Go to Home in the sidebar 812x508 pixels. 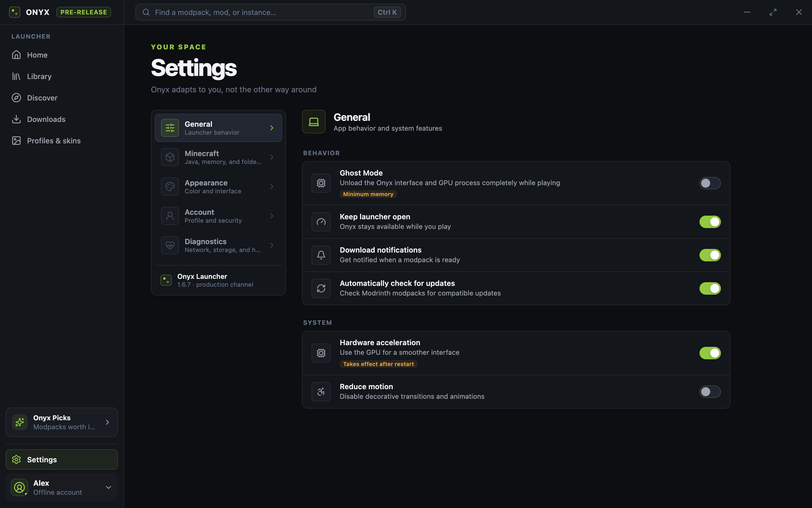point(62,55)
